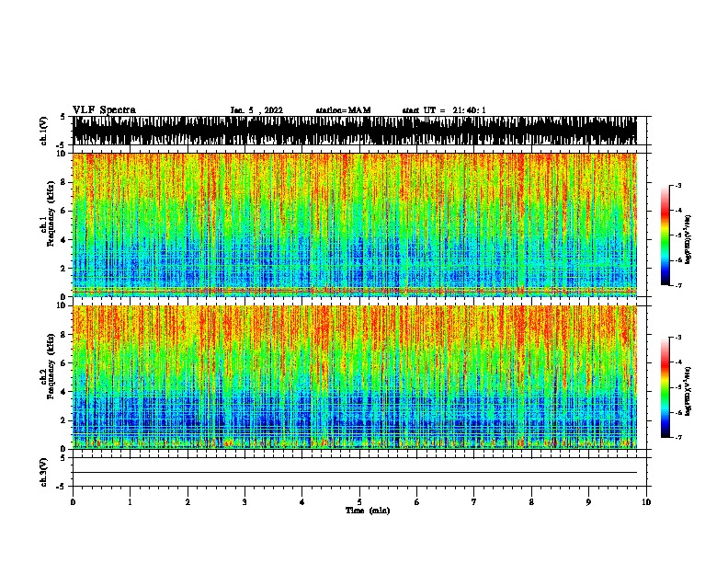The image size is (728, 563).
Task: Click the -3 label on ch.1 colorbar
Action: (678, 185)
